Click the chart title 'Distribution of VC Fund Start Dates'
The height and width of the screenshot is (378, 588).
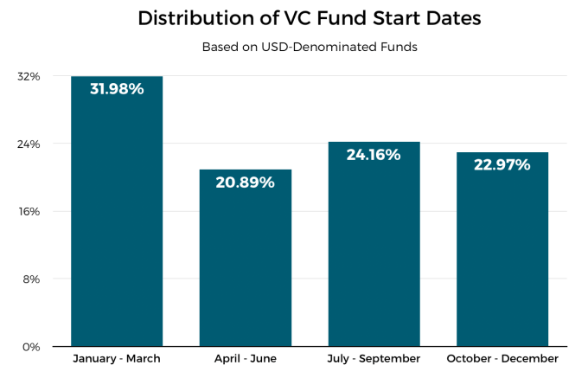tap(310, 18)
